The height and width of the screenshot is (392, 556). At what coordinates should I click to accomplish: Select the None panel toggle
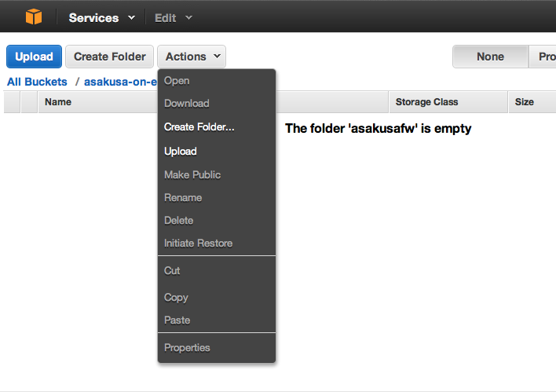click(x=490, y=57)
